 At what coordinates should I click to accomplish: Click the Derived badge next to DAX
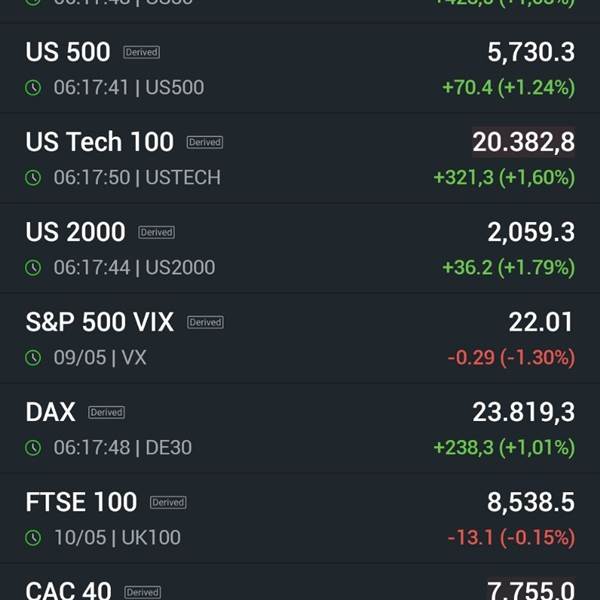tap(106, 412)
